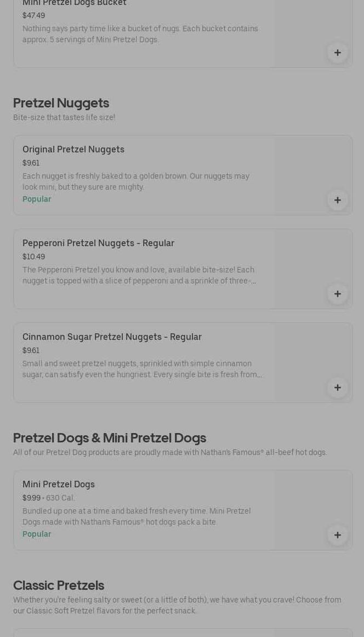
Task: Tap plus on Pepperoni Pretzel Nuggets
Action: 337,294
